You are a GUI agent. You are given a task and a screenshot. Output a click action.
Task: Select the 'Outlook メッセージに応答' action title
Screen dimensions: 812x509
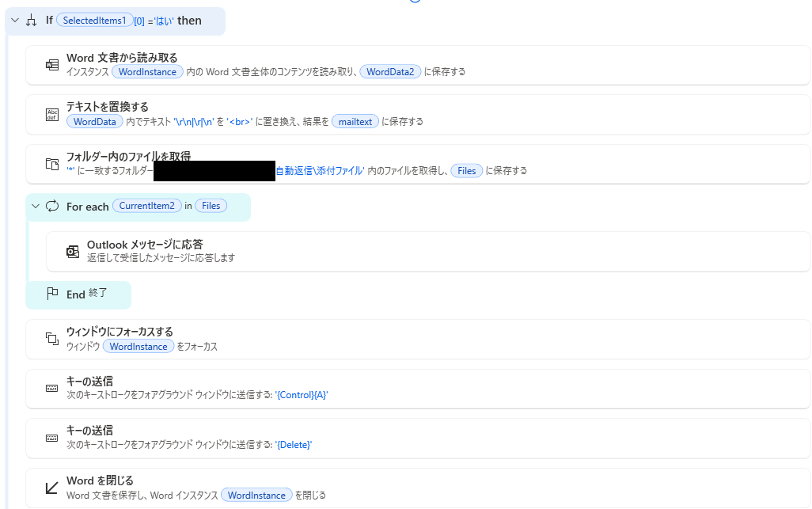click(145, 245)
